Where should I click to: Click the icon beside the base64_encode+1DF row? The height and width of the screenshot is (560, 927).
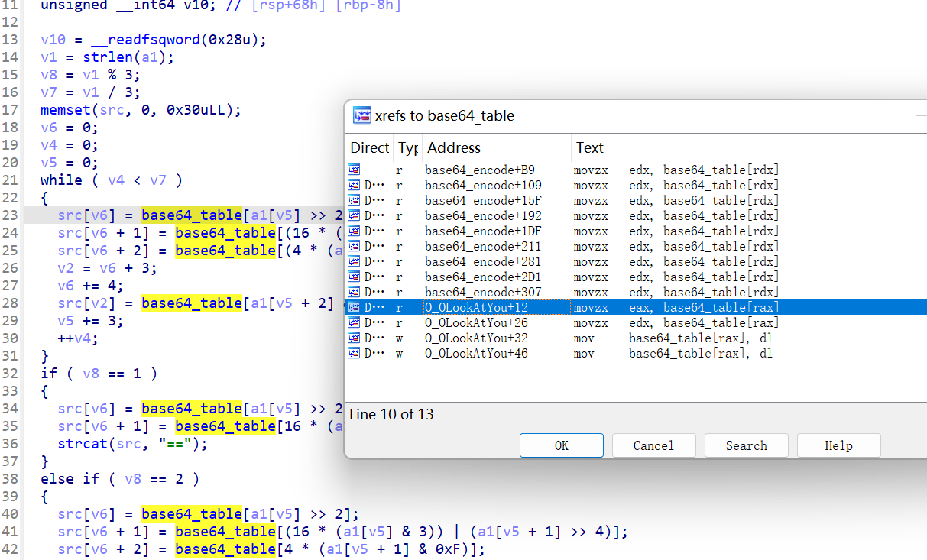(x=354, y=231)
